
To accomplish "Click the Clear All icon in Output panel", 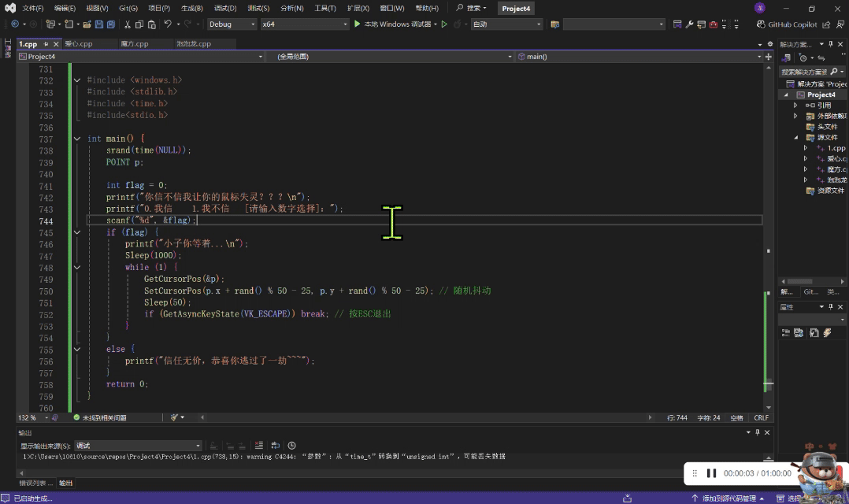I will (x=259, y=446).
